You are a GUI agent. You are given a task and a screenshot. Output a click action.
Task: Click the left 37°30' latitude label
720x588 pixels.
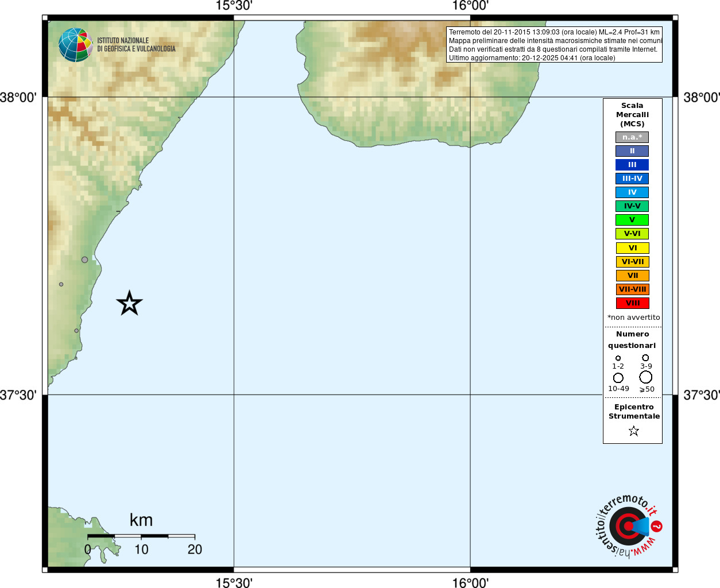coord(18,395)
